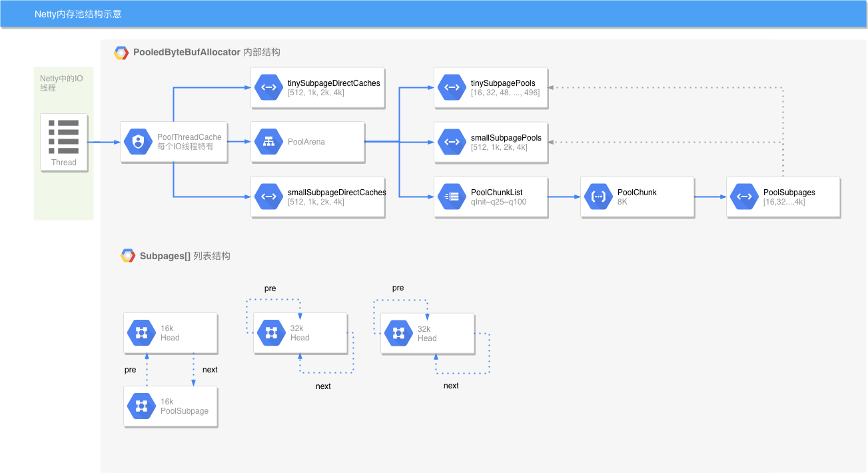
Task: Select the 'Subpages[] 列表结构' heading
Action: pos(185,256)
